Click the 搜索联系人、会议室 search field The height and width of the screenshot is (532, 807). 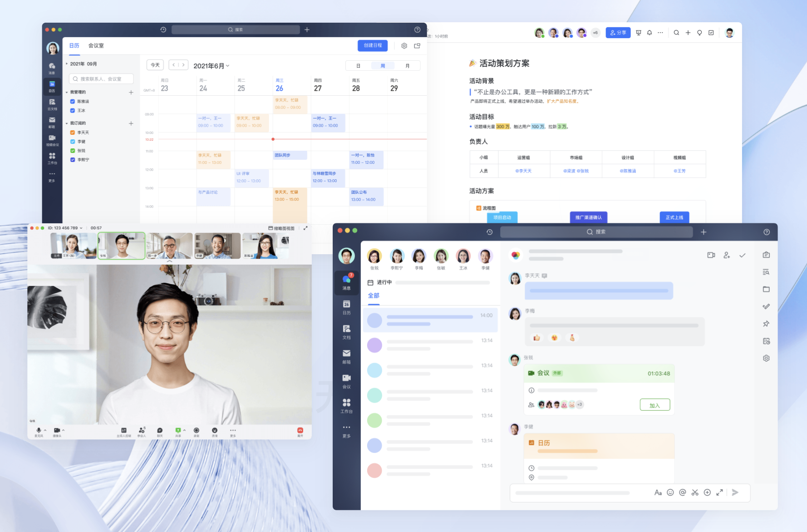101,78
